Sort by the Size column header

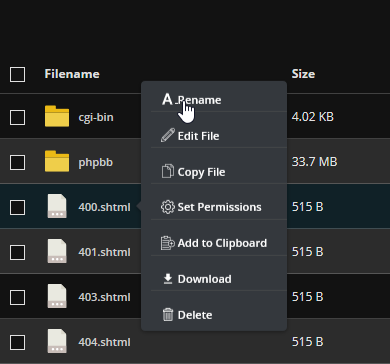(x=303, y=74)
